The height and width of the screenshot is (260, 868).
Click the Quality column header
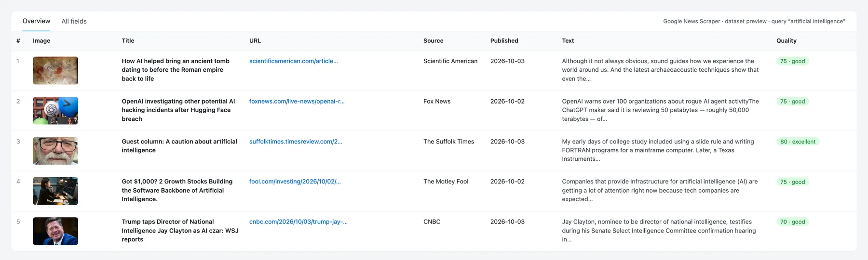[787, 41]
